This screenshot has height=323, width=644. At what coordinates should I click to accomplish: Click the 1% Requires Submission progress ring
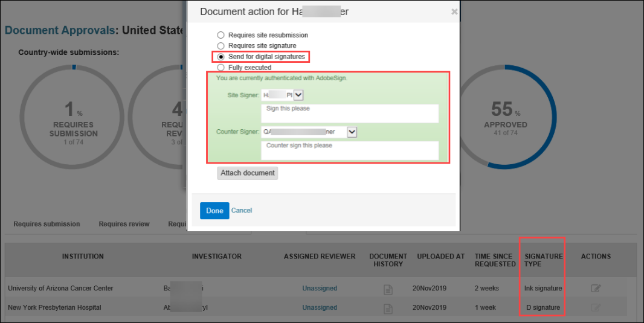(x=72, y=117)
